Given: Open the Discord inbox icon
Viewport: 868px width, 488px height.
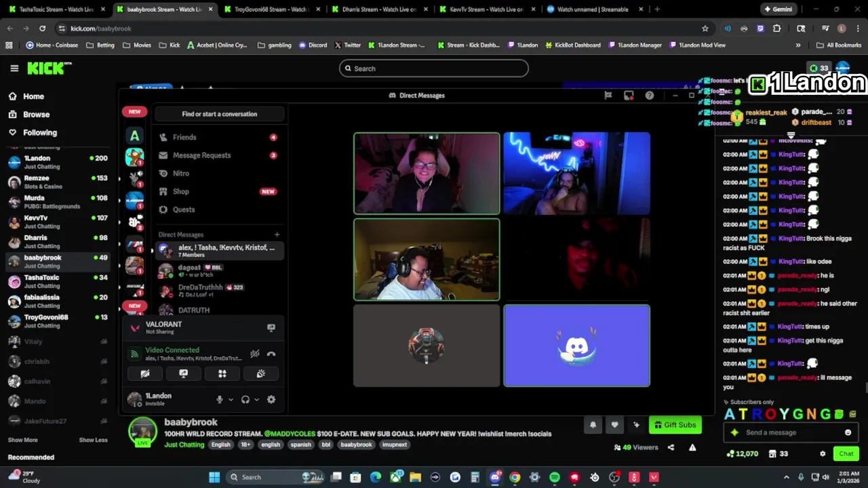Looking at the screenshot, I should (629, 96).
